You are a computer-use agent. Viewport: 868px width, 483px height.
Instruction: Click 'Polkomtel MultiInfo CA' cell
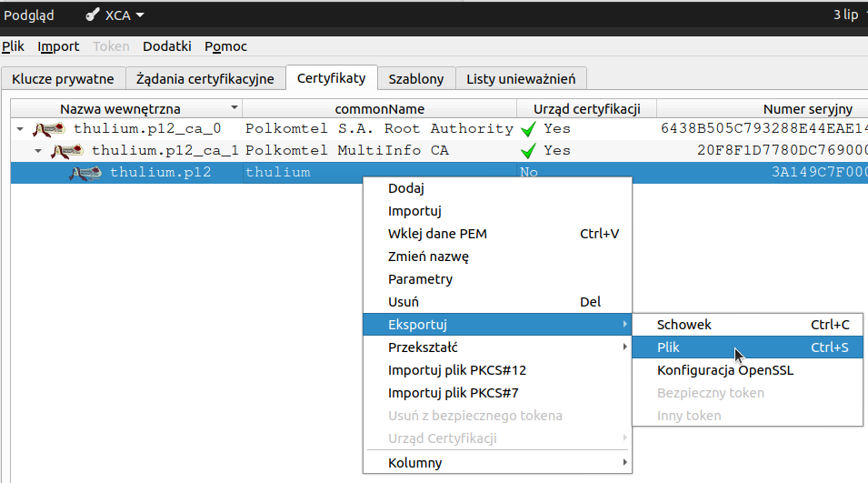[x=379, y=151]
